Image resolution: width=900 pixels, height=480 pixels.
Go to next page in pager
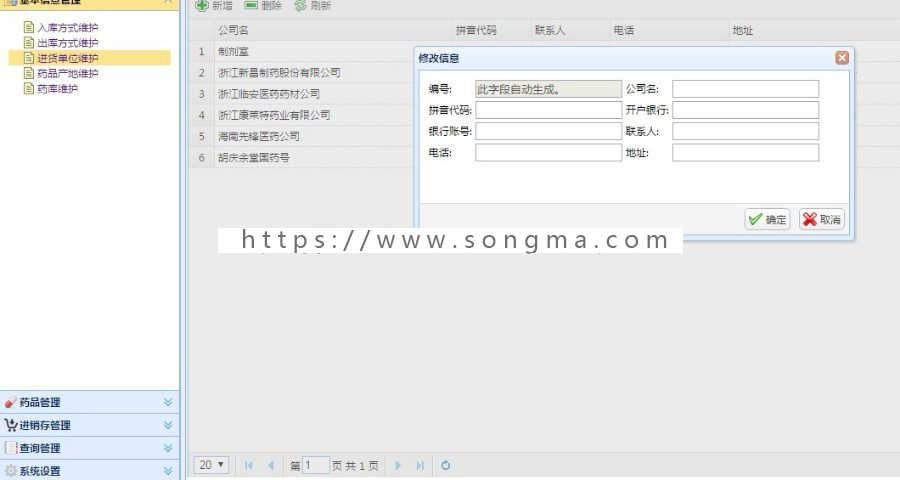point(397,465)
